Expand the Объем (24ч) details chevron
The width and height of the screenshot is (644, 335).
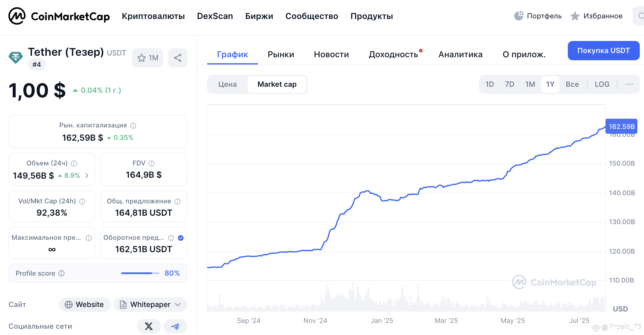87,175
